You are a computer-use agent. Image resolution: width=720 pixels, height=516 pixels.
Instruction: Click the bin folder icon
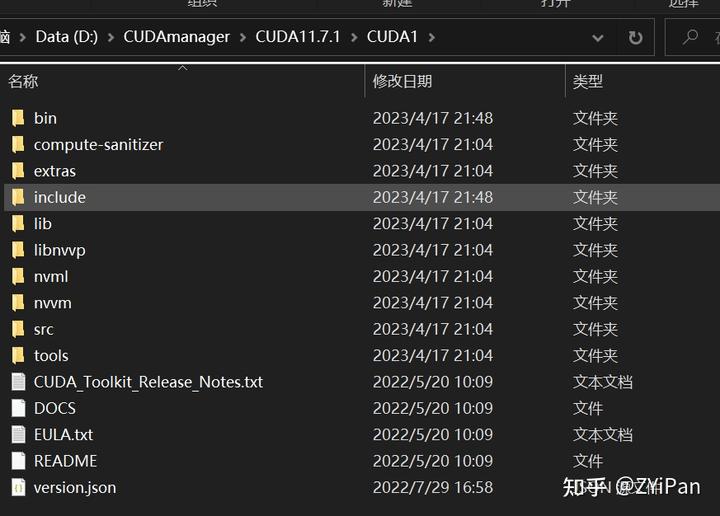pos(18,118)
